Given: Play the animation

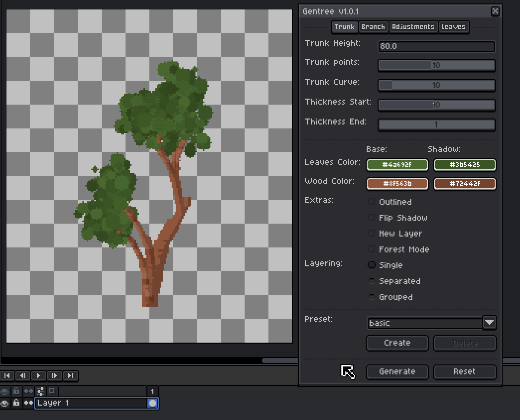Looking at the screenshot, I should 39,375.
